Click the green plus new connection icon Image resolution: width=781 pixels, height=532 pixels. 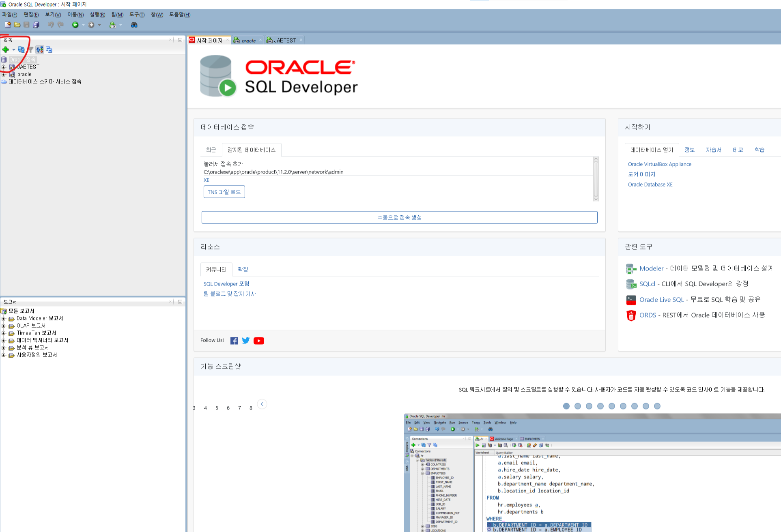coord(6,49)
